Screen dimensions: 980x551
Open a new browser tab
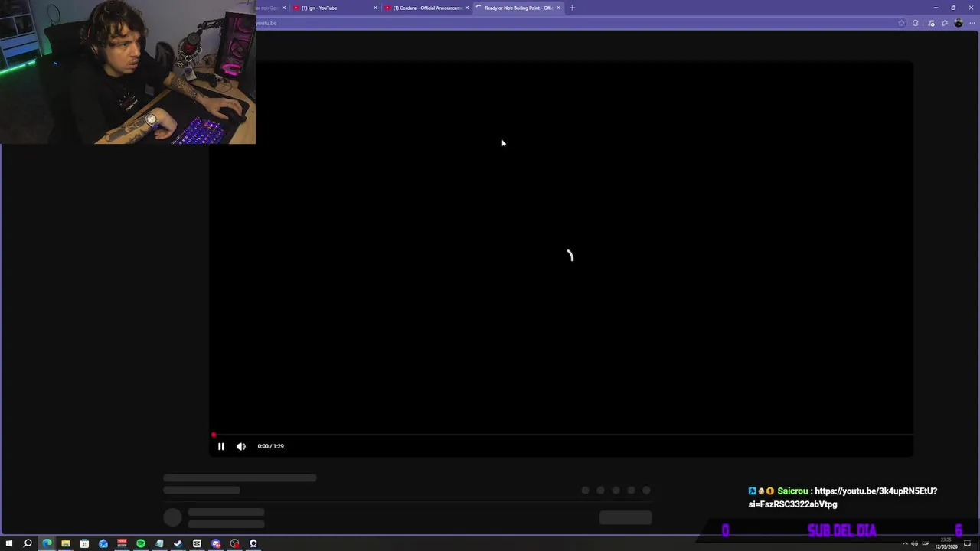tap(572, 8)
